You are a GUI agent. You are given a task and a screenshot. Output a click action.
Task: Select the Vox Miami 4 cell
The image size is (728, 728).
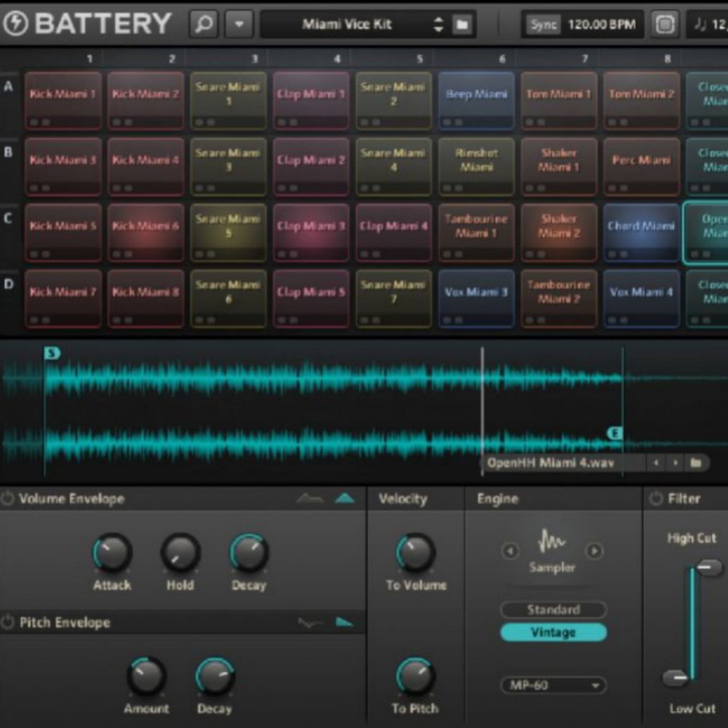pos(642,299)
